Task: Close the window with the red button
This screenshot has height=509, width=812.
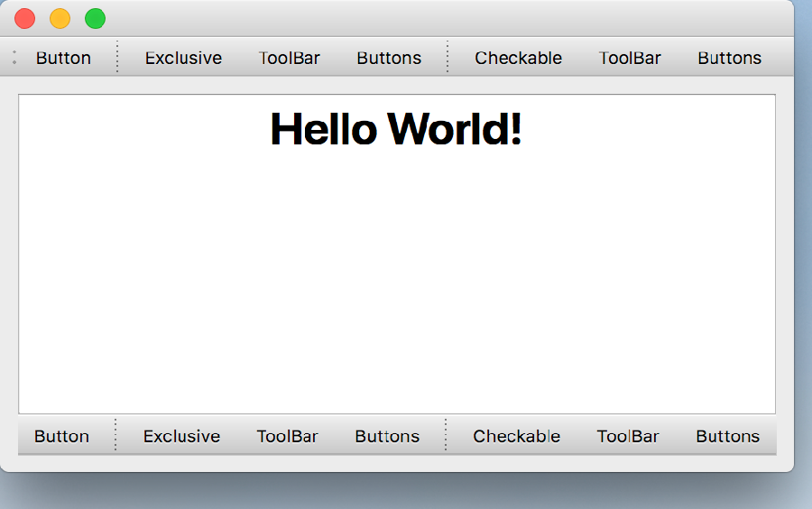Action: tap(25, 18)
